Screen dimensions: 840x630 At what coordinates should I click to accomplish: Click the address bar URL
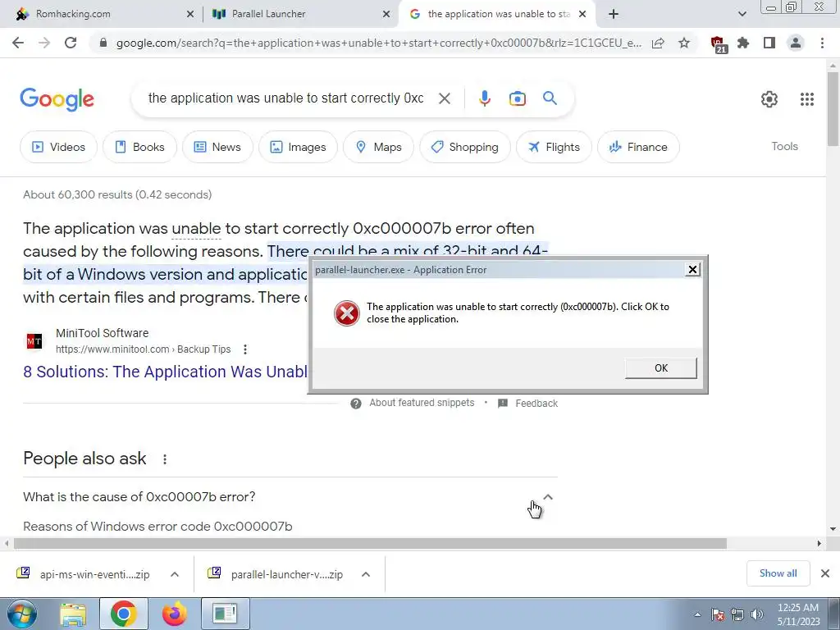(378, 43)
